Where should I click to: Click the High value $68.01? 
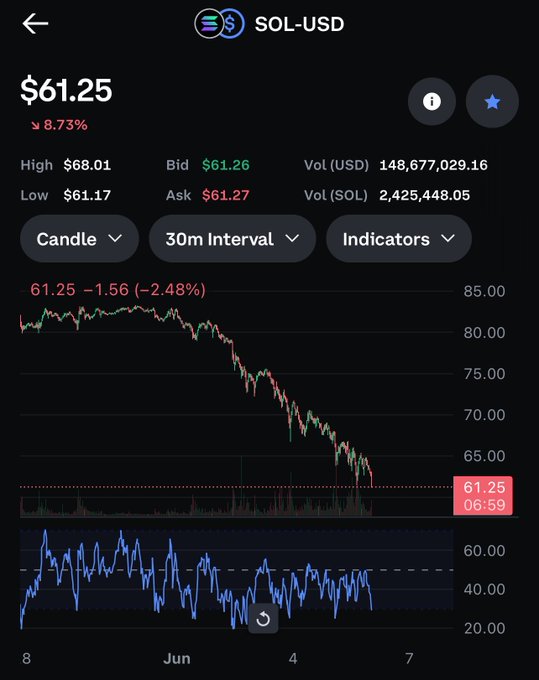(87, 165)
